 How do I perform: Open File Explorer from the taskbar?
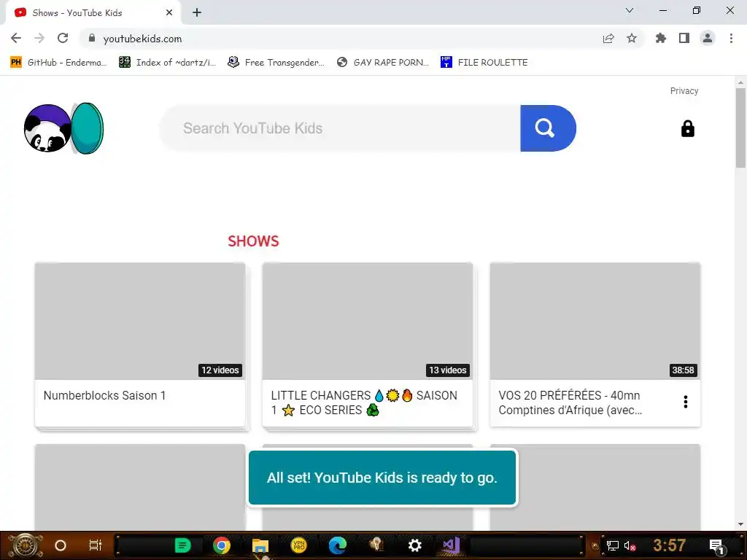(x=260, y=545)
